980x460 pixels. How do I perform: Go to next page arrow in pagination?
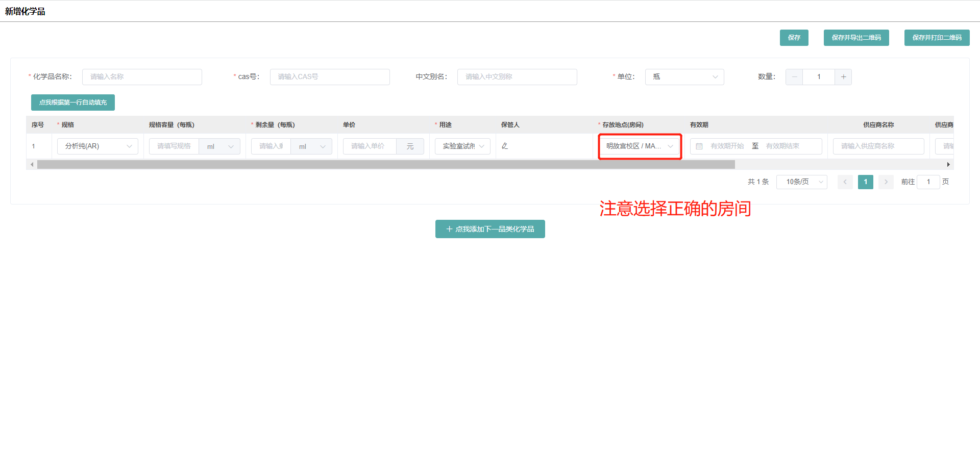click(x=886, y=182)
